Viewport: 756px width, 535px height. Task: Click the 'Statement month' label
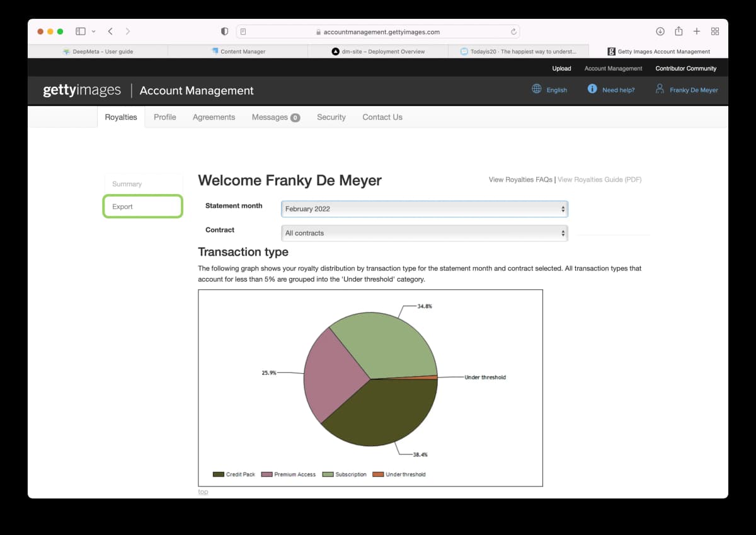click(234, 206)
